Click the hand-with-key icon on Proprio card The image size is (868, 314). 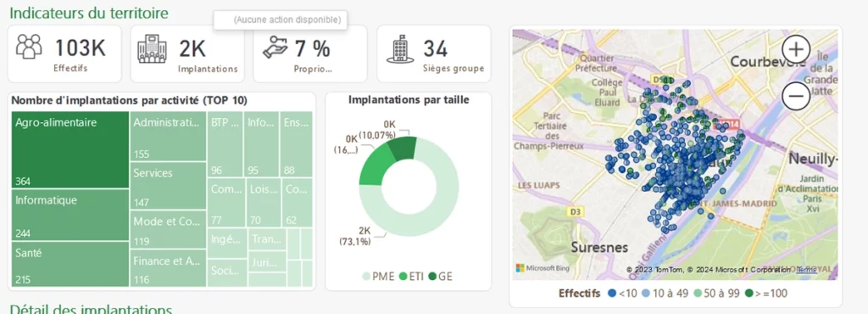(x=275, y=47)
